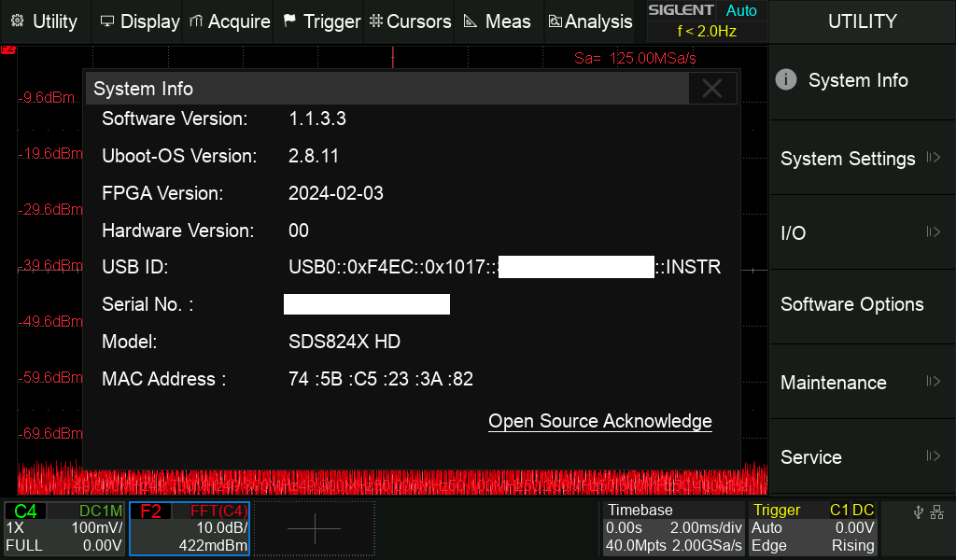Click the F2 math function label
The image size is (956, 560).
pos(150,511)
